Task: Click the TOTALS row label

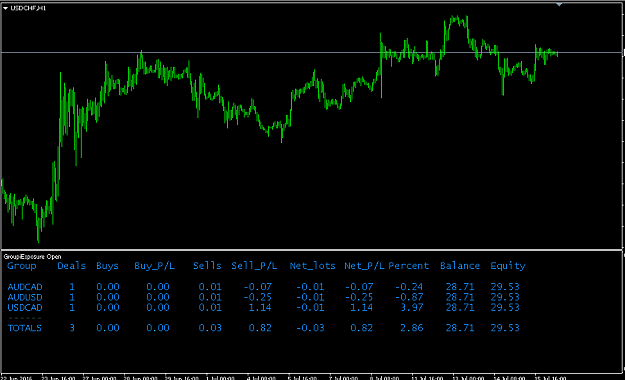Action: click(25, 328)
